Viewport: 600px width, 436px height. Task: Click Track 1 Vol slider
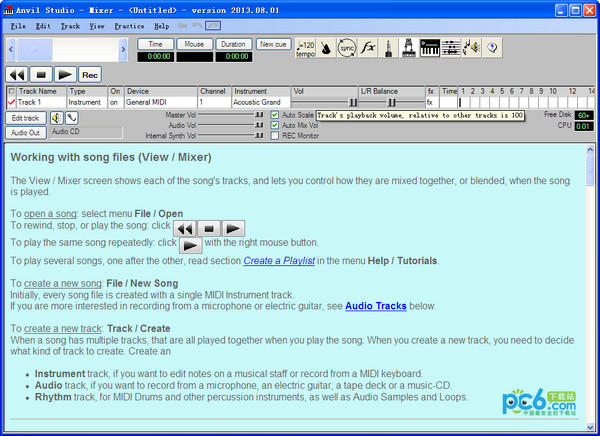pyautogui.click(x=324, y=102)
